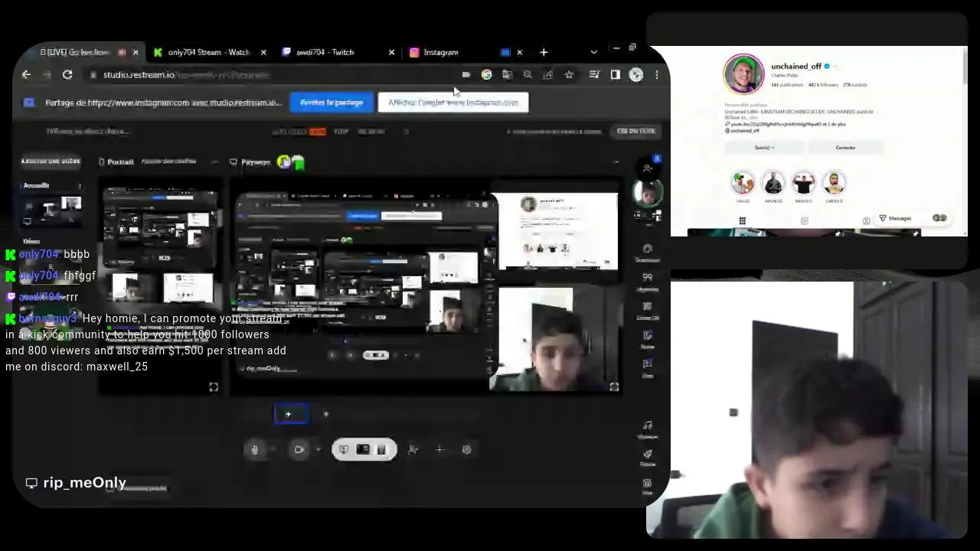
Task: Open the browser side panel icon
Action: 615,75
